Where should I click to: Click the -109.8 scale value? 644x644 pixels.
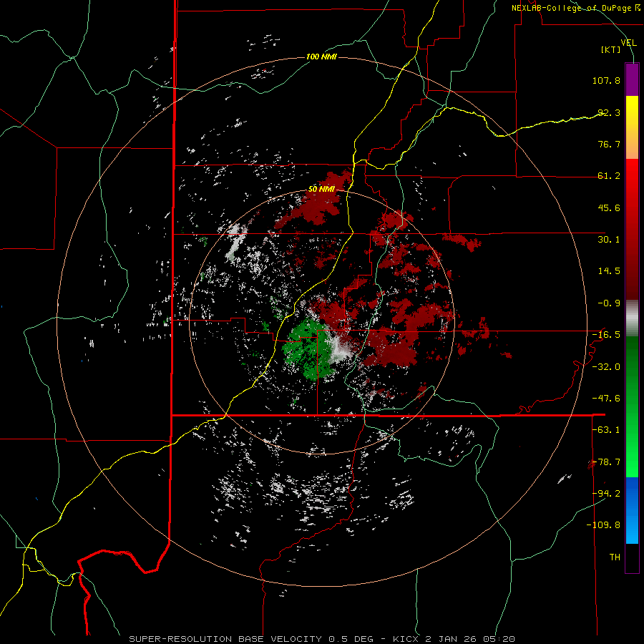click(x=603, y=525)
